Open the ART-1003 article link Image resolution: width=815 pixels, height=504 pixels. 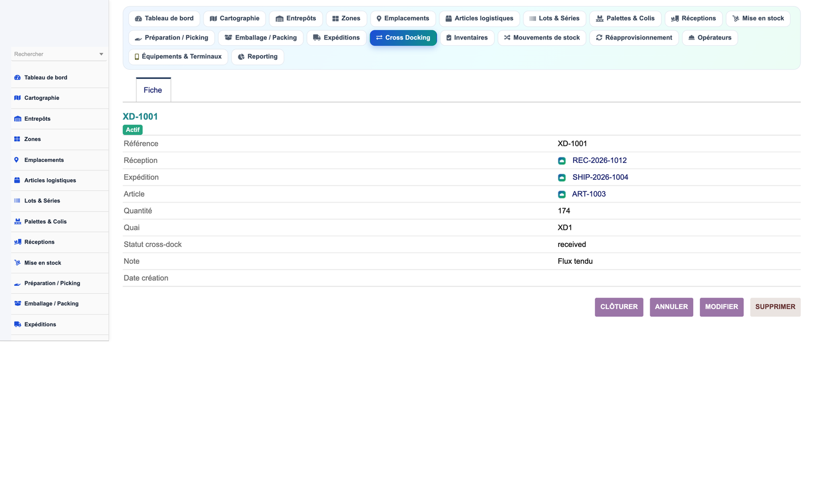[x=589, y=194]
